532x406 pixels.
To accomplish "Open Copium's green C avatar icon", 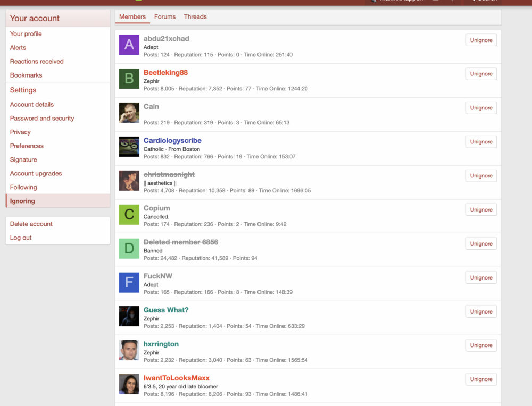I will (x=129, y=215).
